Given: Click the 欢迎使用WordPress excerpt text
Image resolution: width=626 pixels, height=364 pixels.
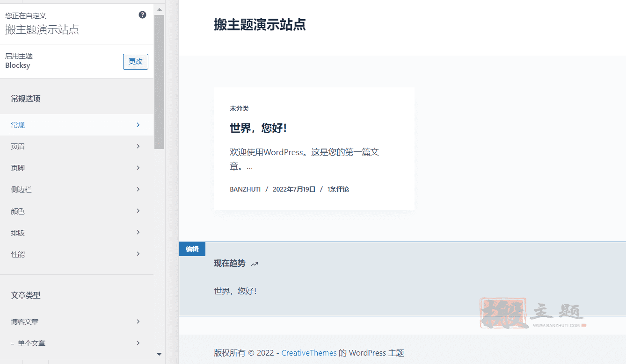Looking at the screenshot, I should point(304,159).
